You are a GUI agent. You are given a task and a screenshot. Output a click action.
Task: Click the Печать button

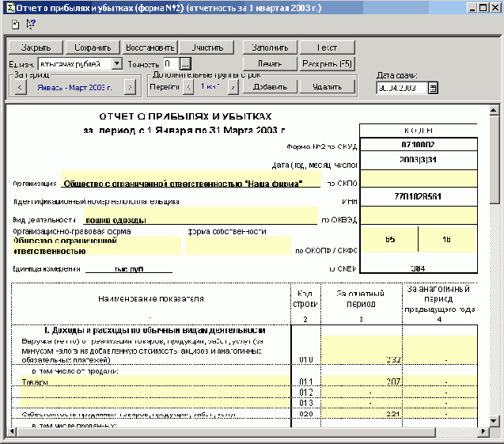[269, 63]
